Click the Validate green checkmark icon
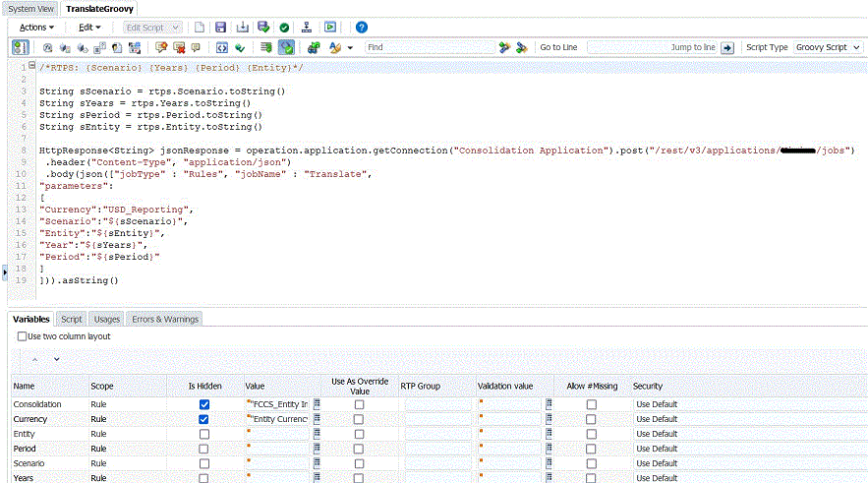868x483 pixels. coord(284,28)
